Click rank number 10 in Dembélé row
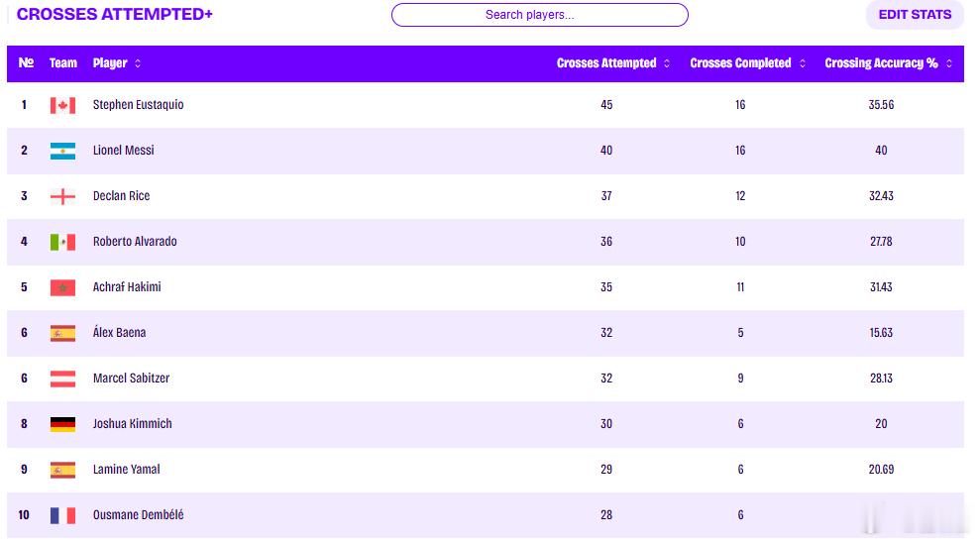The height and width of the screenshot is (543, 980). coord(24,515)
